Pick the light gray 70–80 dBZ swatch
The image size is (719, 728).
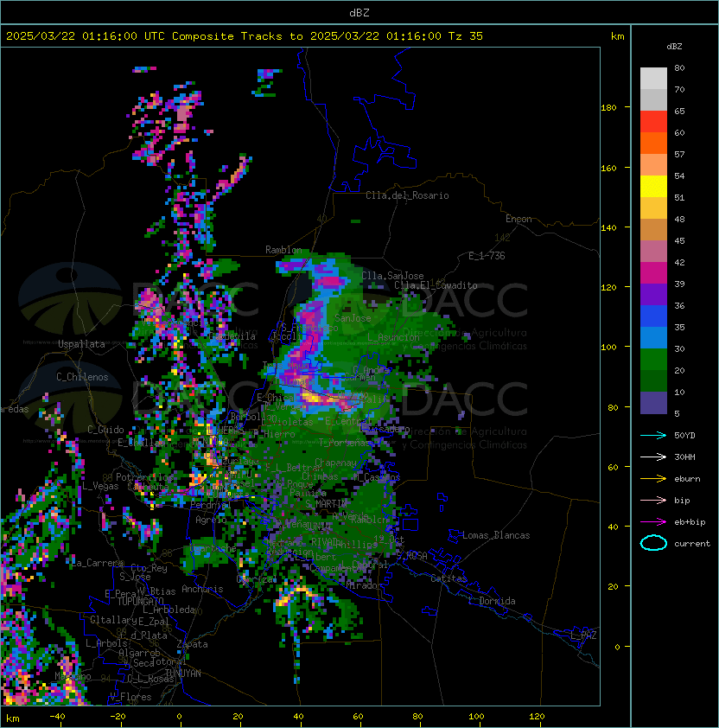pyautogui.click(x=653, y=79)
